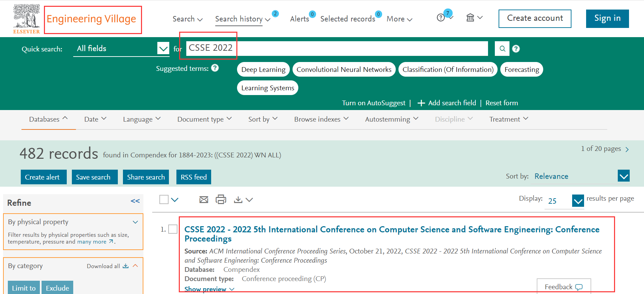The width and height of the screenshot is (644, 294).
Task: Click RSS feed button
Action: 194,177
